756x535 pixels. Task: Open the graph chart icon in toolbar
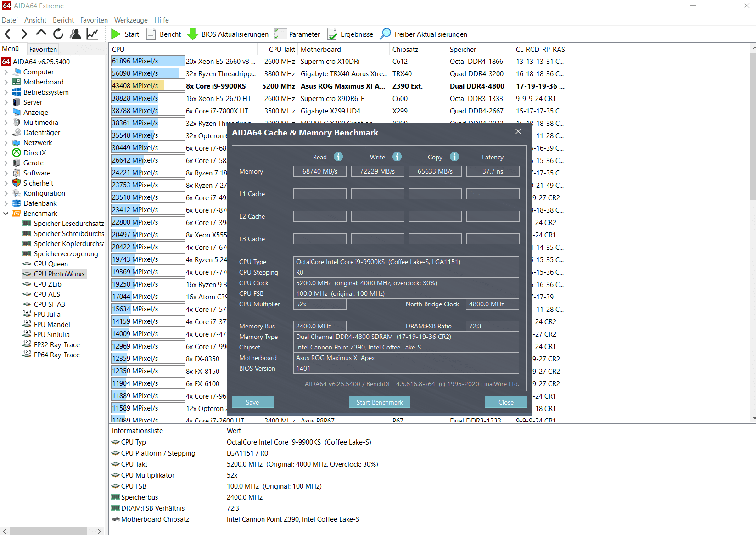coord(92,34)
